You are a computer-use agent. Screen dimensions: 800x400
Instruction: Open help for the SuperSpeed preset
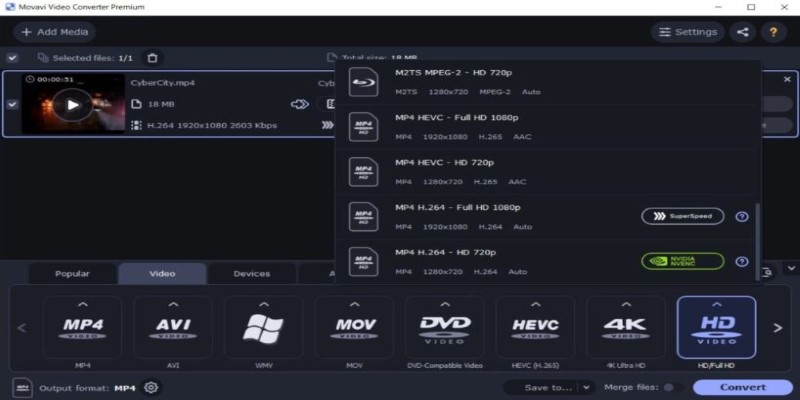point(741,216)
